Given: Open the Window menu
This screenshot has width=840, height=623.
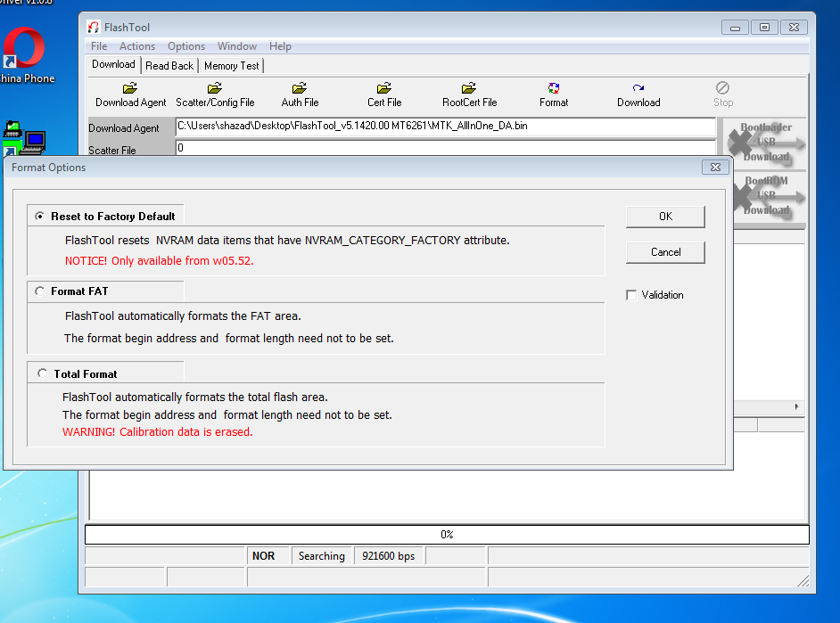Looking at the screenshot, I should tap(237, 46).
